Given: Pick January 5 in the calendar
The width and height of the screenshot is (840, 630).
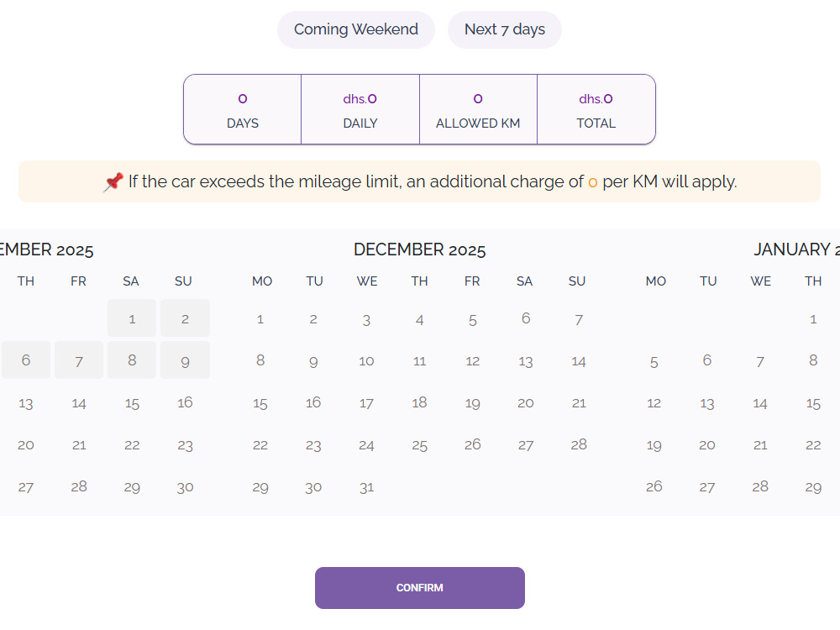Looking at the screenshot, I should (654, 360).
